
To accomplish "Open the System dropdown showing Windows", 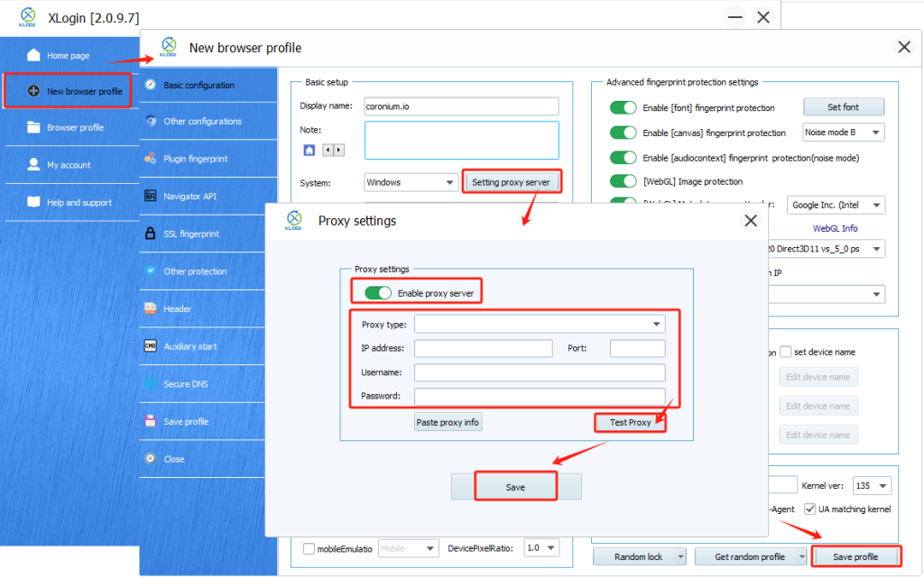I will pyautogui.click(x=411, y=182).
